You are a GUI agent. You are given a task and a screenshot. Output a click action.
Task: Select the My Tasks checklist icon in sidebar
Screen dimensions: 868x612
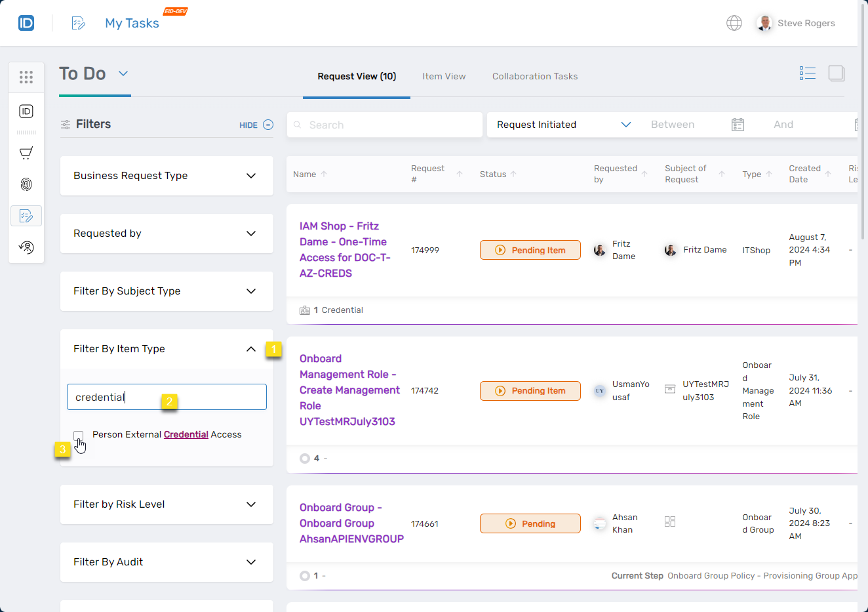pos(26,216)
